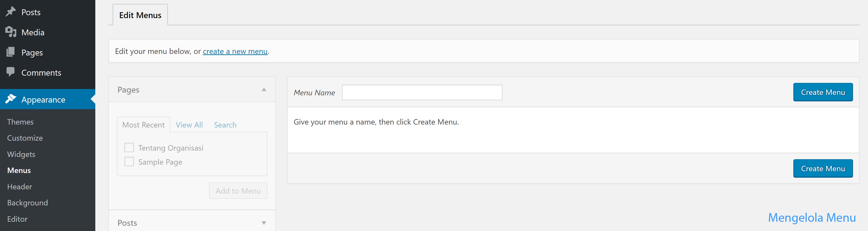The image size is (868, 231).
Task: Open the Search tab in Pages panel
Action: tap(225, 124)
